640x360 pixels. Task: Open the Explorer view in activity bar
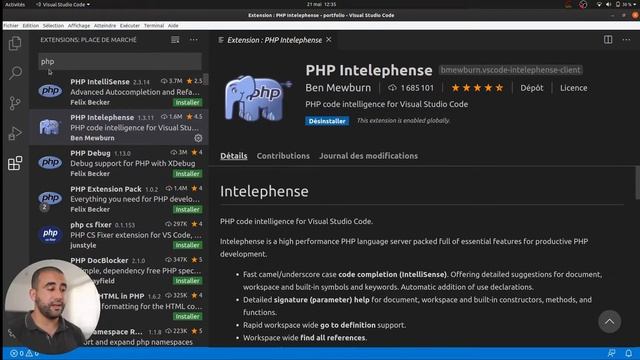[x=15, y=43]
